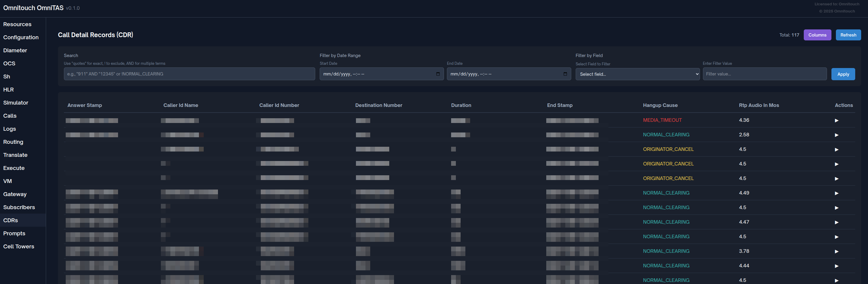Apply the field filter
The height and width of the screenshot is (284, 868).
click(843, 74)
